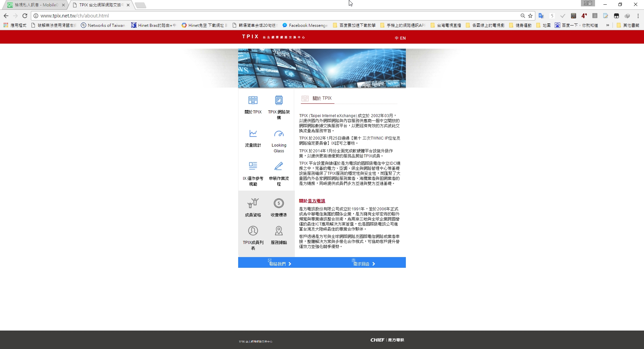Open the TPIX成員列表 person icon
Screen dimensions: 644x349
coord(253,231)
